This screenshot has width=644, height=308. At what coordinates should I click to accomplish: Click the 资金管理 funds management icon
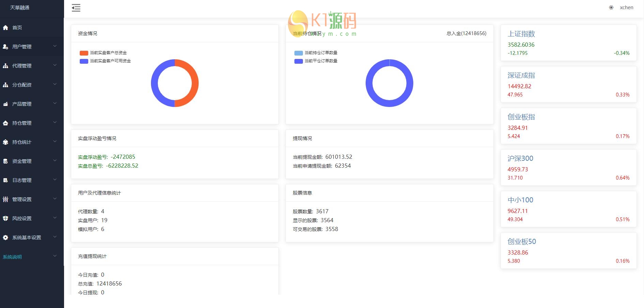coord(5,161)
